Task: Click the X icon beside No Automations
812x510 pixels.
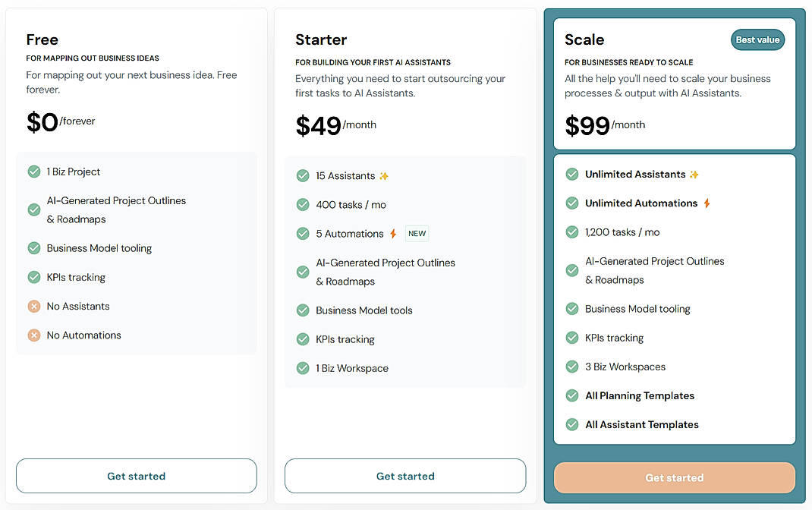Action: 33,335
